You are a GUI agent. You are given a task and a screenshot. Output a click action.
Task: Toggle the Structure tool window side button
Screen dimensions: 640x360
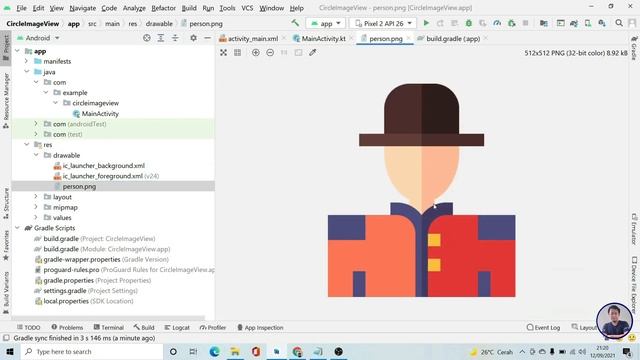[x=6, y=203]
